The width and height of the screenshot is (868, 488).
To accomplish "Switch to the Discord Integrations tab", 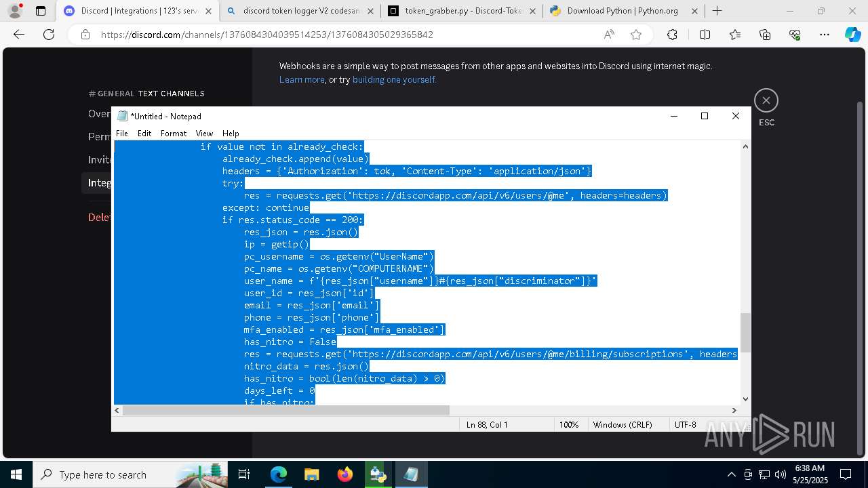I will pyautogui.click(x=138, y=11).
